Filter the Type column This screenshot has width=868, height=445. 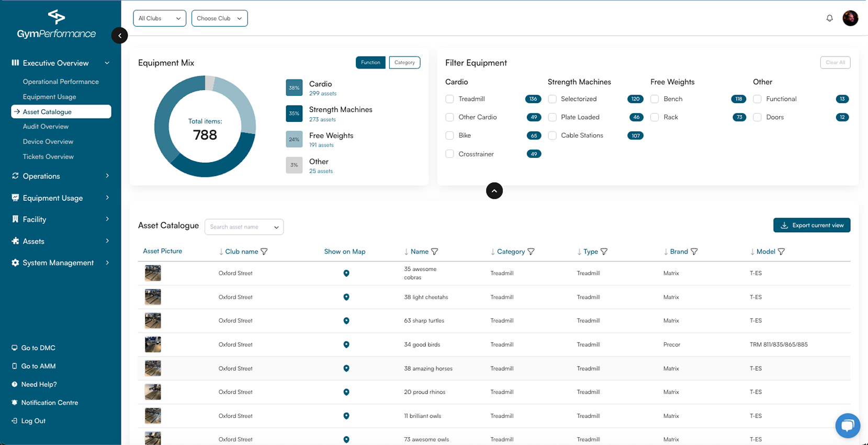(604, 252)
